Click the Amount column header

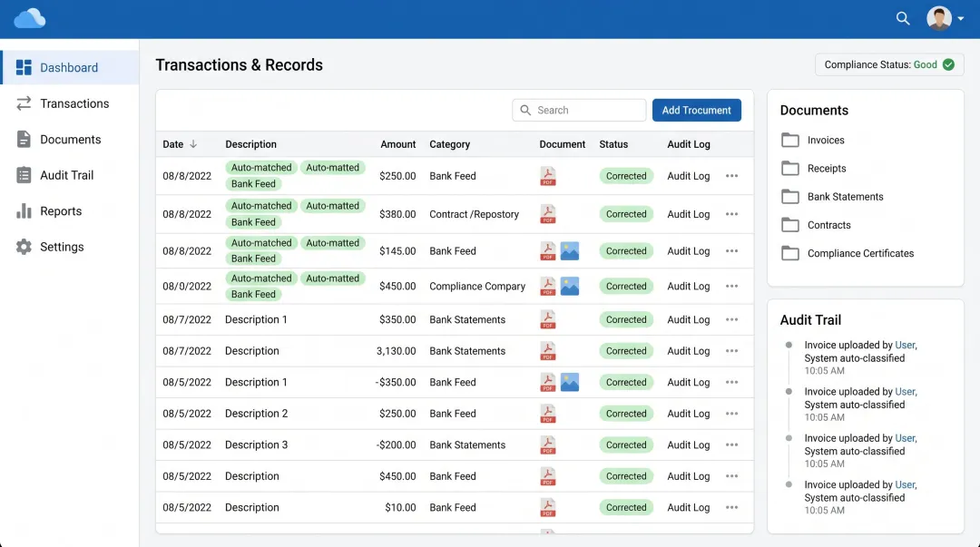397,144
